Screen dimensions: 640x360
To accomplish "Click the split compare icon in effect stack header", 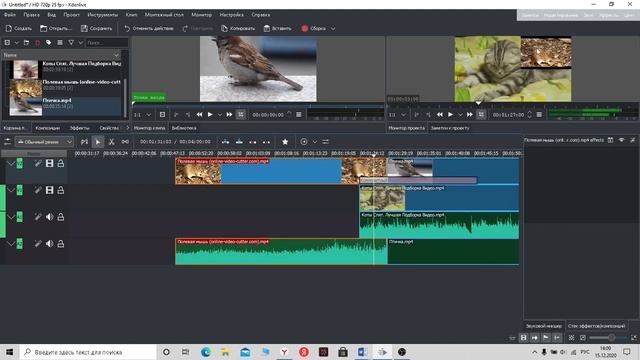I will (610, 140).
